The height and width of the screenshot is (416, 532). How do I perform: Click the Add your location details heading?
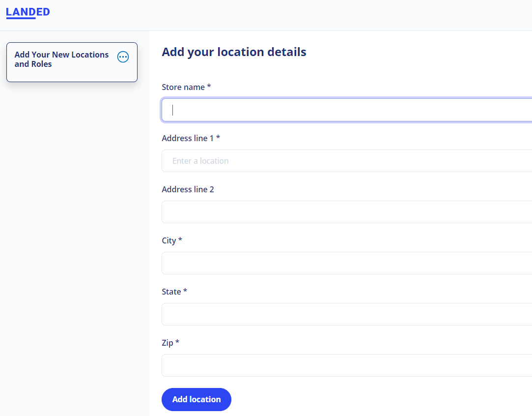point(234,52)
